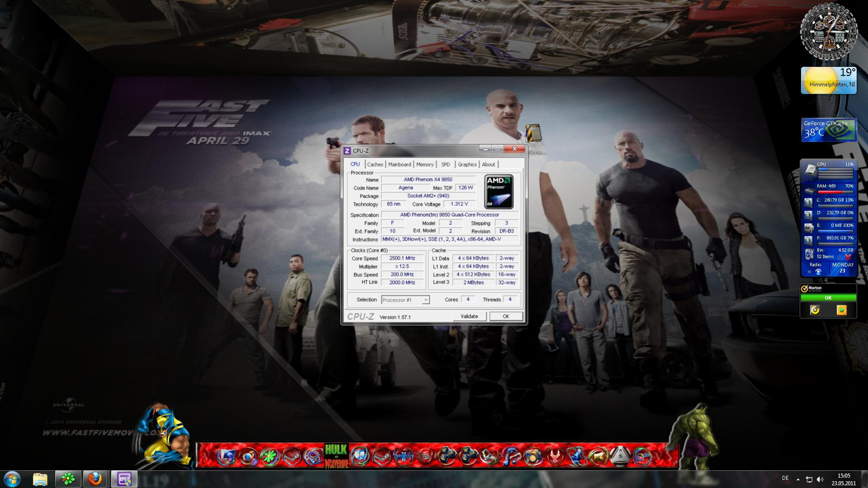Launch Hulk vs Wolverine from the dock
The height and width of the screenshot is (488, 868).
[337, 456]
